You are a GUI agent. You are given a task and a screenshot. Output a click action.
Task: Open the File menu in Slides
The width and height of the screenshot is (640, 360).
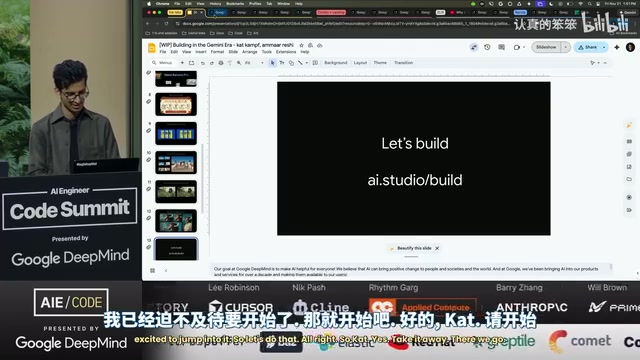pyautogui.click(x=163, y=52)
